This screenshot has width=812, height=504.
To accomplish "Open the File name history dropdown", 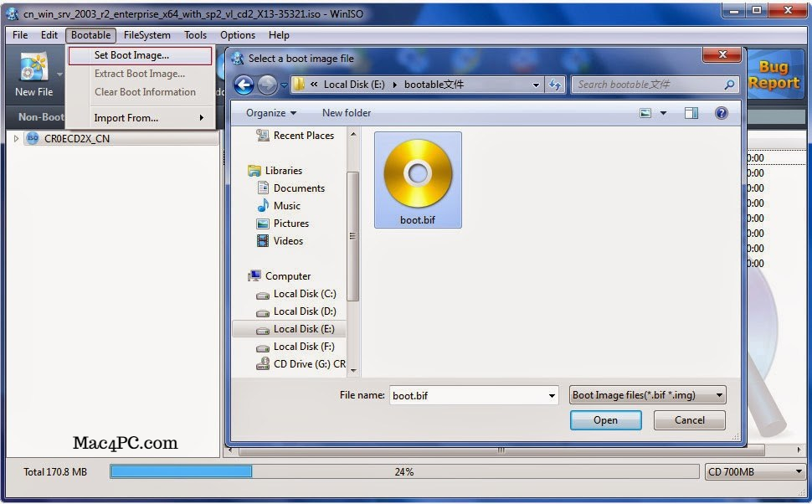I will pos(552,396).
